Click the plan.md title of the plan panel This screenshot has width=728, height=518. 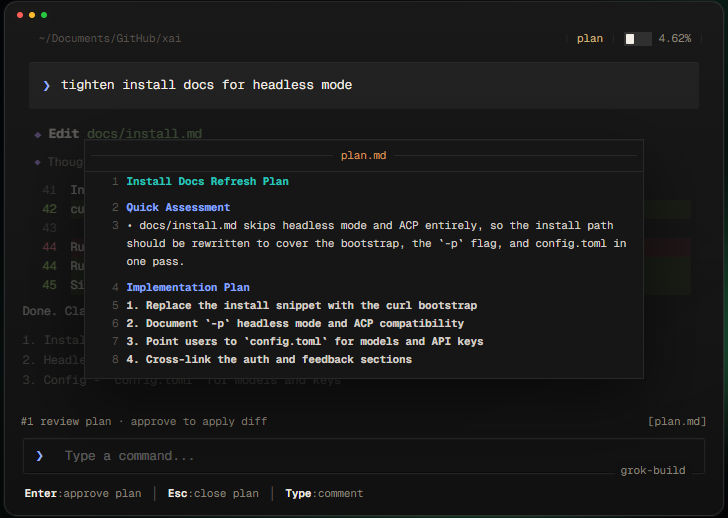click(364, 155)
